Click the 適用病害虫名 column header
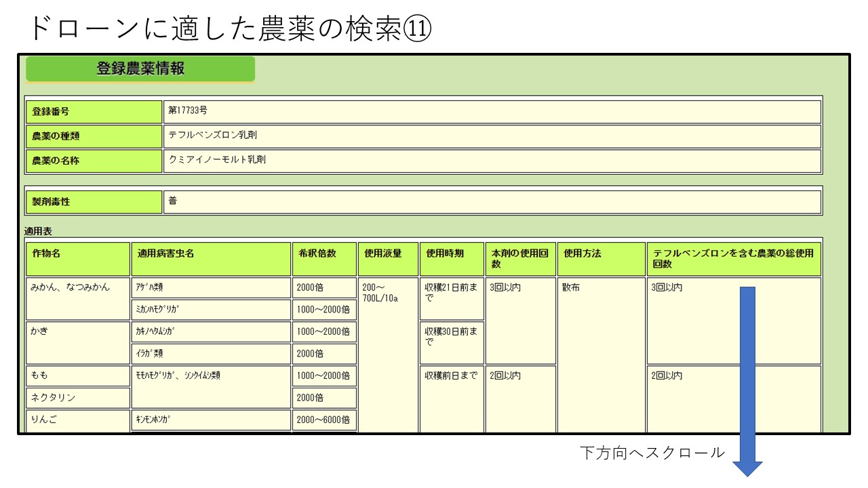868x488 pixels. (211, 259)
